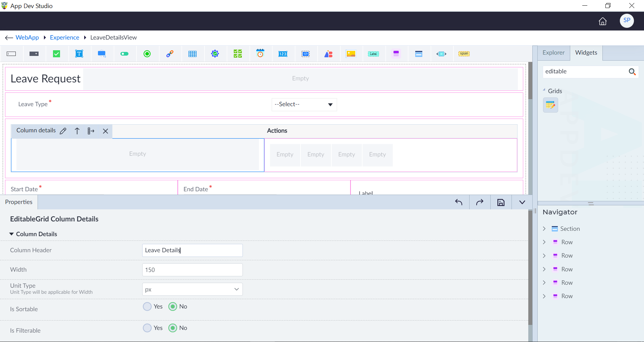Select the Label widget icon
The width and height of the screenshot is (644, 342).
373,54
